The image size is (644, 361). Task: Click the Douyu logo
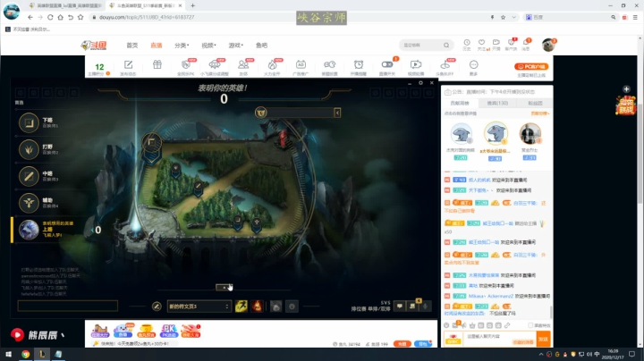(94, 45)
